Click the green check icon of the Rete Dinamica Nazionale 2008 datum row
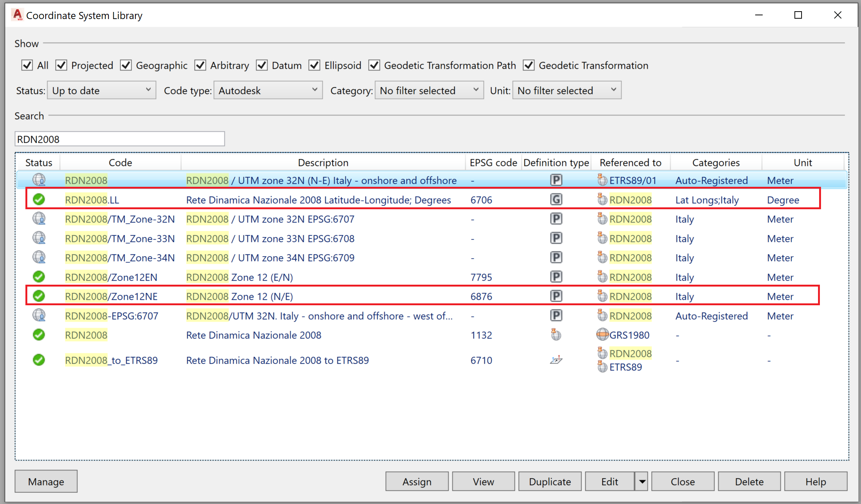This screenshot has height=504, width=861. [39, 335]
